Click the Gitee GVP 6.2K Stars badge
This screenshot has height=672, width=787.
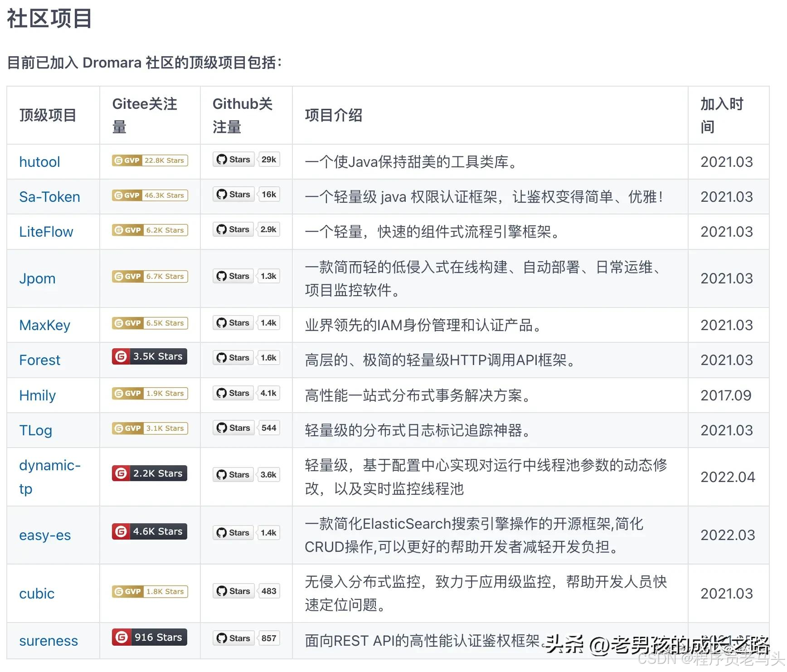150,230
